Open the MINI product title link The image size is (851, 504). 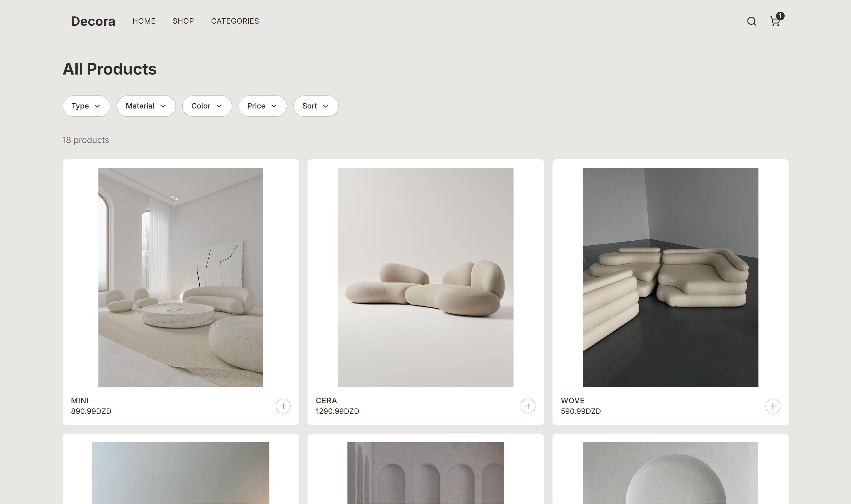[x=80, y=401]
